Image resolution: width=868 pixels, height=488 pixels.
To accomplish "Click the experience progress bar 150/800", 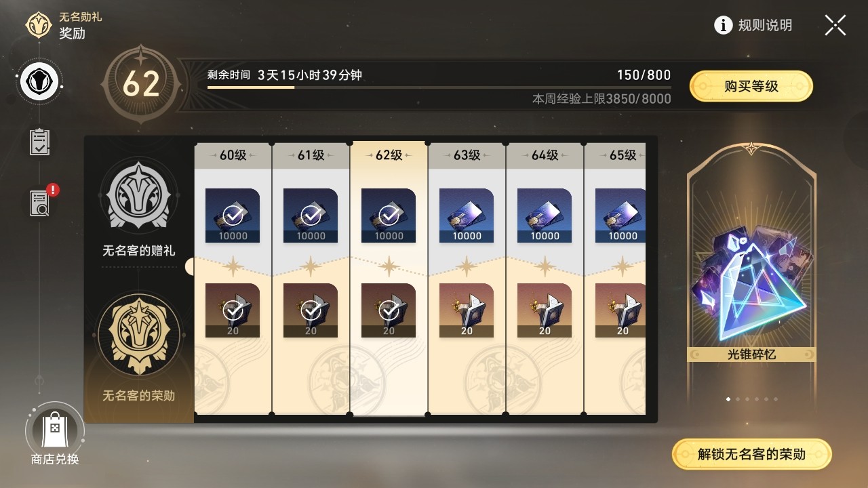I will [x=439, y=87].
